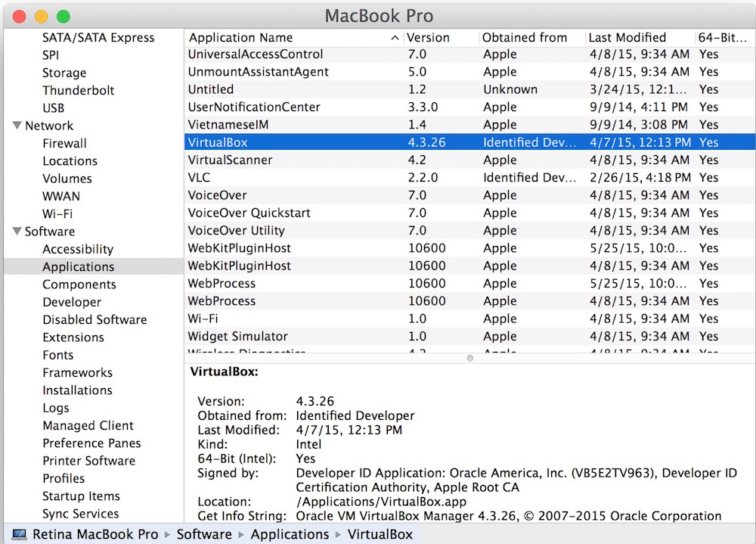Click Software in the bottom path bar
Viewport: 756px width, 544px height.
coord(204,534)
